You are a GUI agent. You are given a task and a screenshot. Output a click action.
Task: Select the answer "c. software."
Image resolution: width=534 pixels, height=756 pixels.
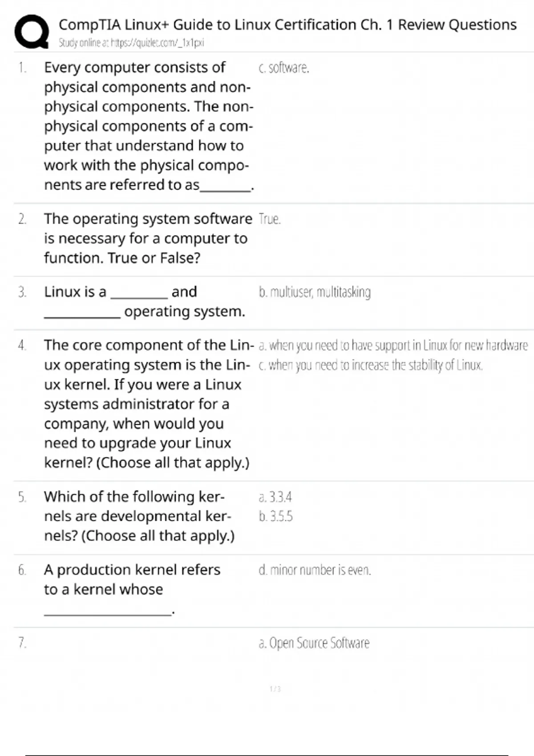click(283, 68)
